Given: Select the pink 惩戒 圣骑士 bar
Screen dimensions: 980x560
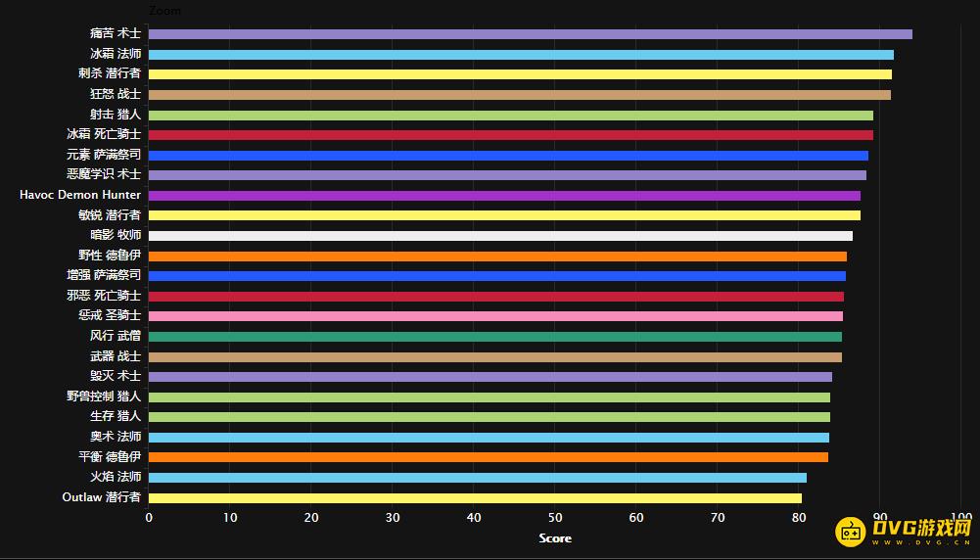Looking at the screenshot, I should (495, 316).
